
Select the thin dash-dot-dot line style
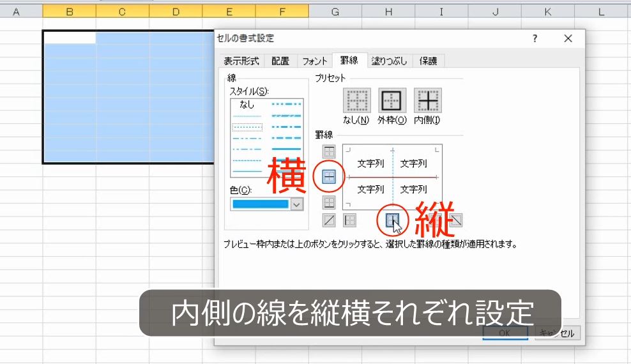coord(247,139)
